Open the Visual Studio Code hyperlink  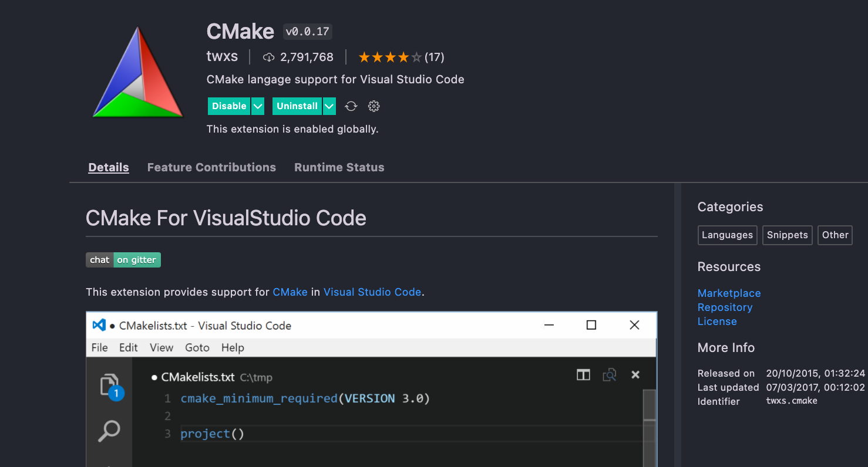click(372, 292)
